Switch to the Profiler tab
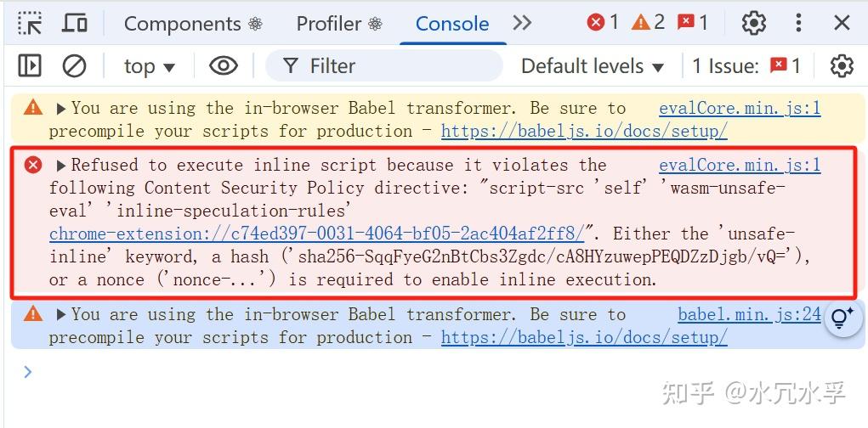 click(339, 24)
